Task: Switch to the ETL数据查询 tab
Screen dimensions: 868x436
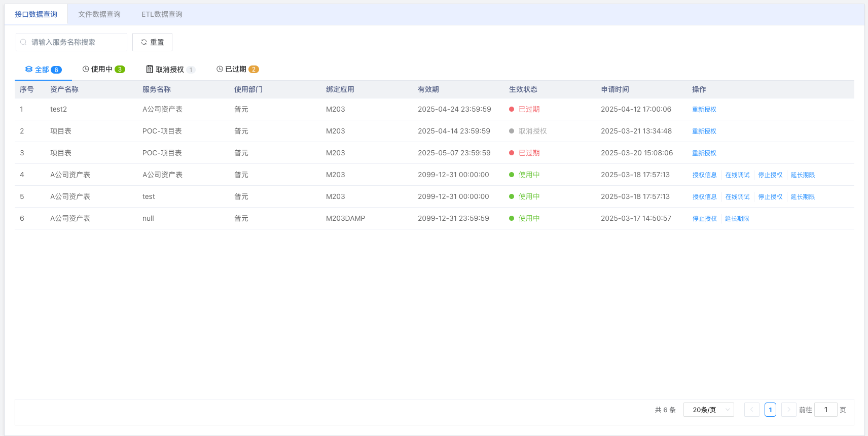Action: point(162,14)
